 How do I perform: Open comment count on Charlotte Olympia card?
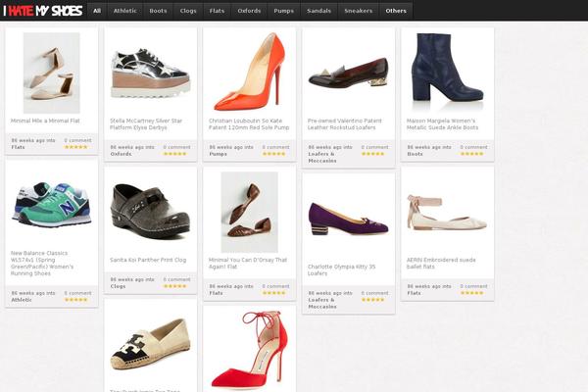pyautogui.click(x=374, y=293)
